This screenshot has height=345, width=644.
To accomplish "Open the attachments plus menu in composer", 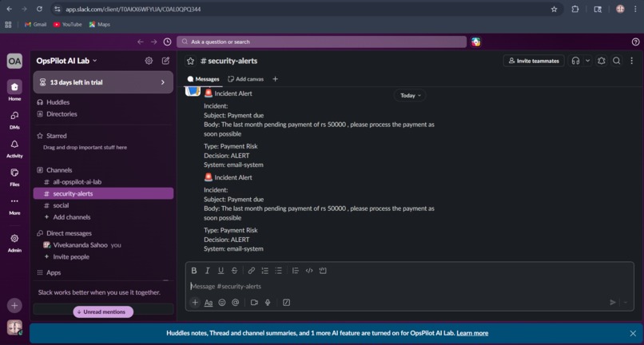I will [x=195, y=303].
